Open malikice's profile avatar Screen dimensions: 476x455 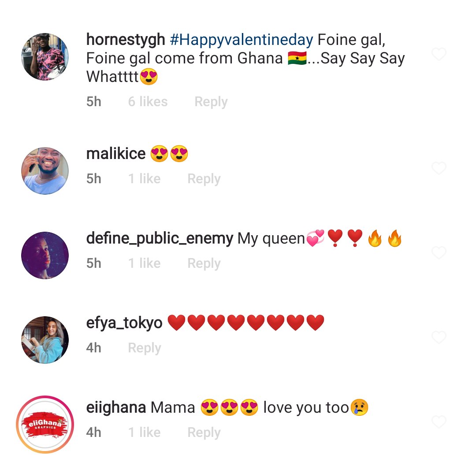click(45, 171)
